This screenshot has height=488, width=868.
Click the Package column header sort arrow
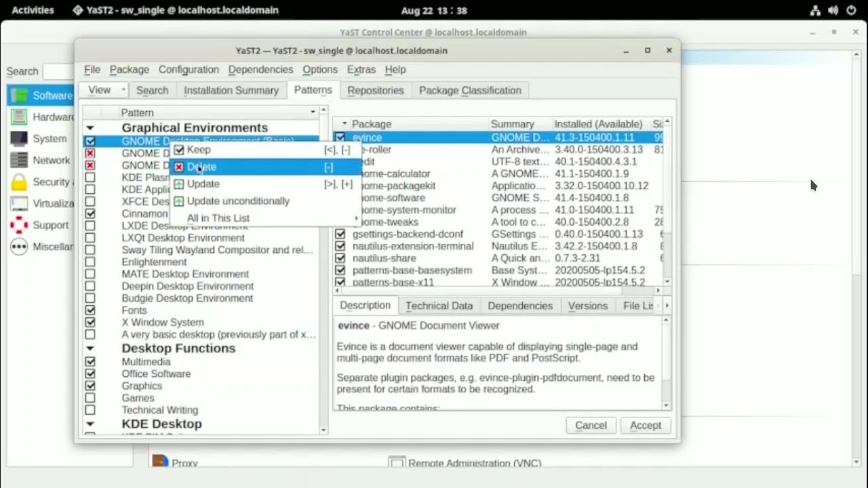tap(344, 124)
